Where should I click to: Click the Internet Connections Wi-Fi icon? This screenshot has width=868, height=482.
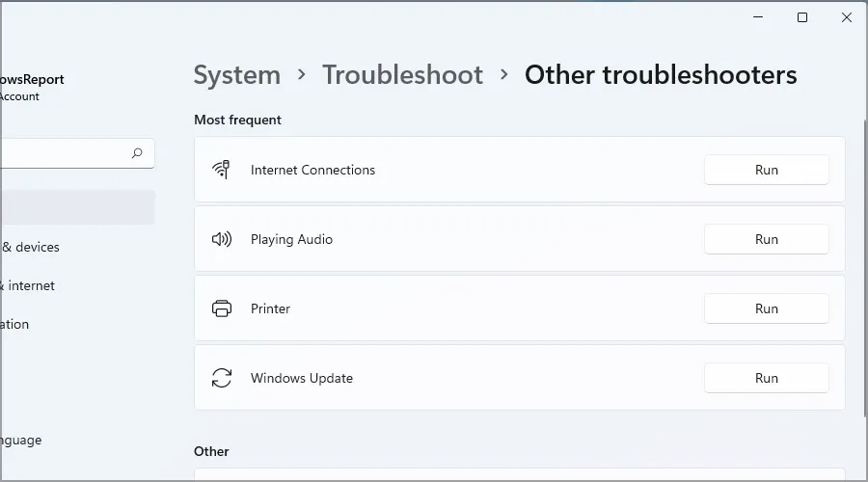pyautogui.click(x=222, y=170)
